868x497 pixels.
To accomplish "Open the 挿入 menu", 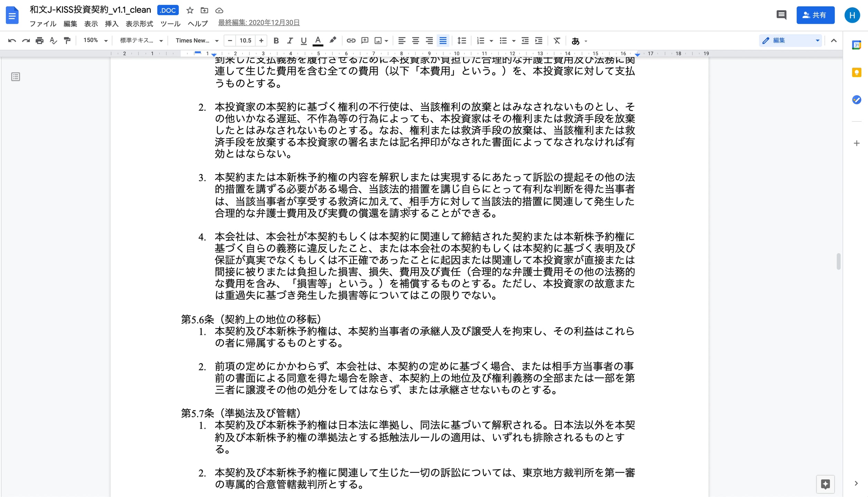I will click(111, 24).
